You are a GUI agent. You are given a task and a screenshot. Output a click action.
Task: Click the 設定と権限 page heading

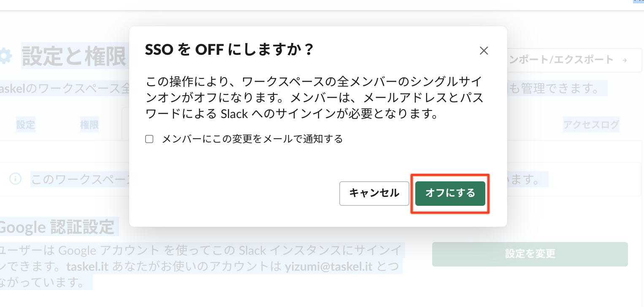(74, 57)
